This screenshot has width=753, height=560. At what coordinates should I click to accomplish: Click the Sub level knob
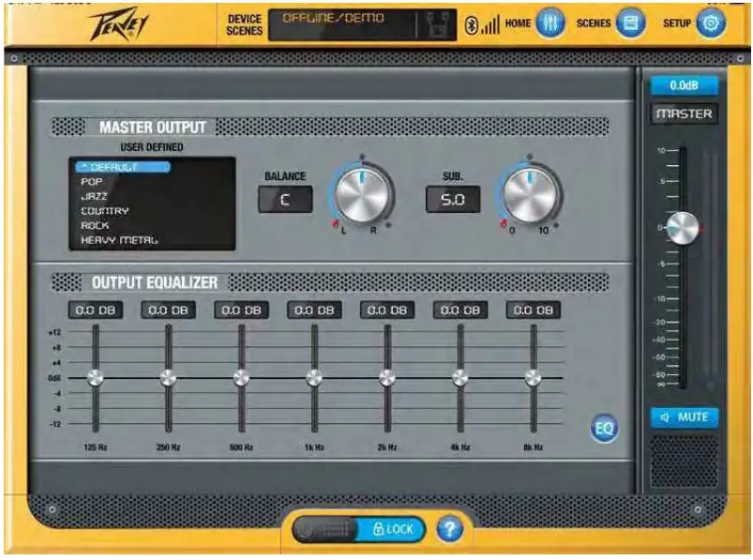[530, 195]
